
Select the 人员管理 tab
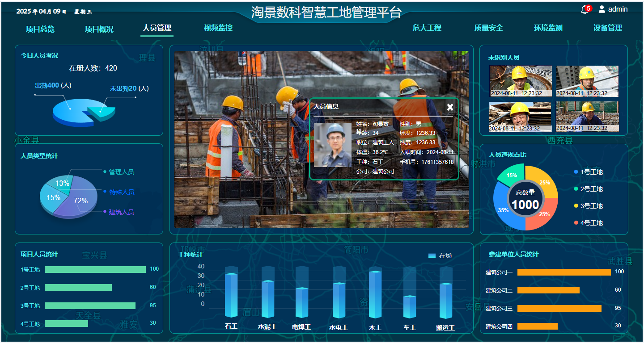157,28
